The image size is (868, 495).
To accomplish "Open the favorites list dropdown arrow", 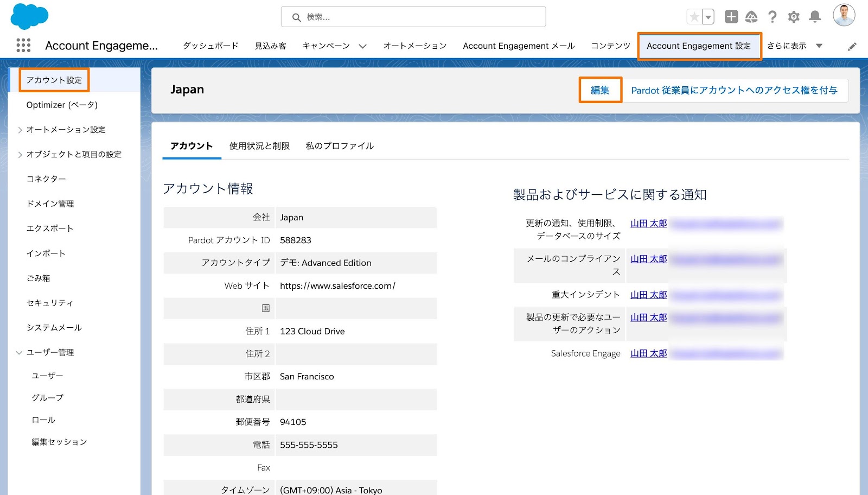I will [x=708, y=17].
